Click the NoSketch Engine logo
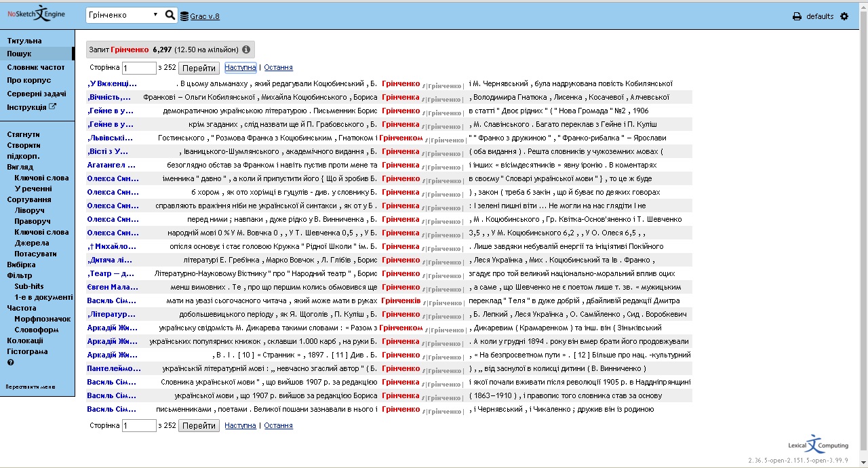Image resolution: width=868 pixels, height=468 pixels. click(37, 15)
